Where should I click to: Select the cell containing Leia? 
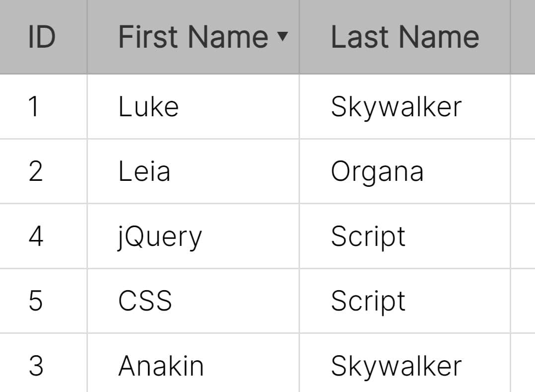point(144,171)
